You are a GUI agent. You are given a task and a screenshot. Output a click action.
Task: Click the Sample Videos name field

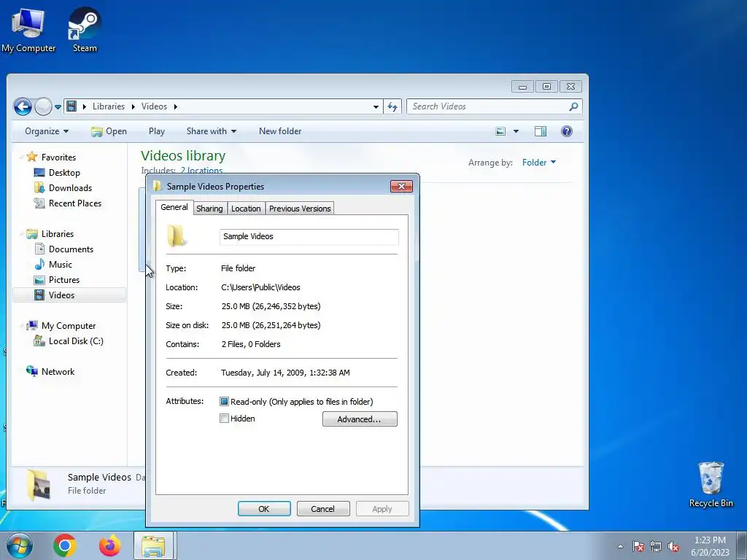coord(309,237)
